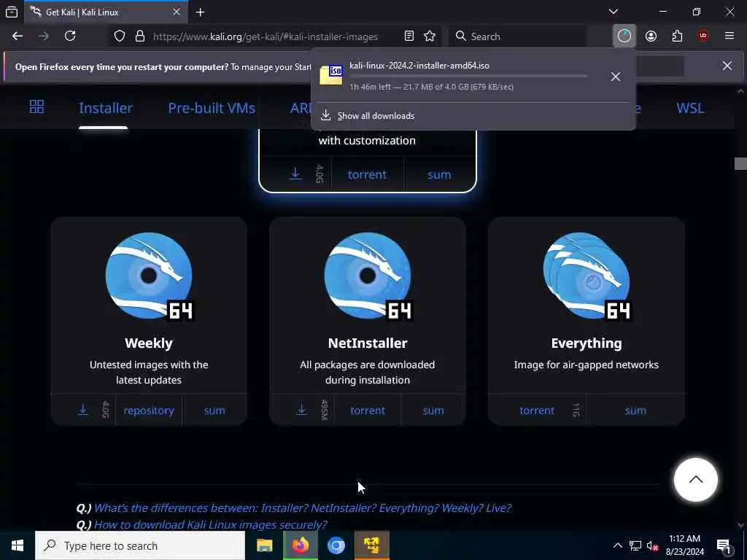This screenshot has height=560, width=747.
Task: Click the download progress bar
Action: pyautogui.click(x=469, y=76)
